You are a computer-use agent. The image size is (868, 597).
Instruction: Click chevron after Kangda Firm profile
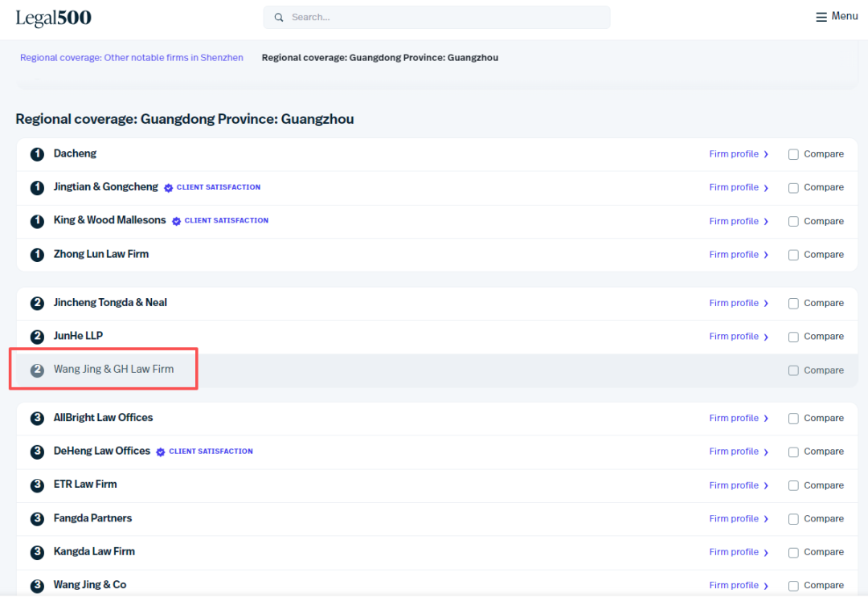click(766, 552)
